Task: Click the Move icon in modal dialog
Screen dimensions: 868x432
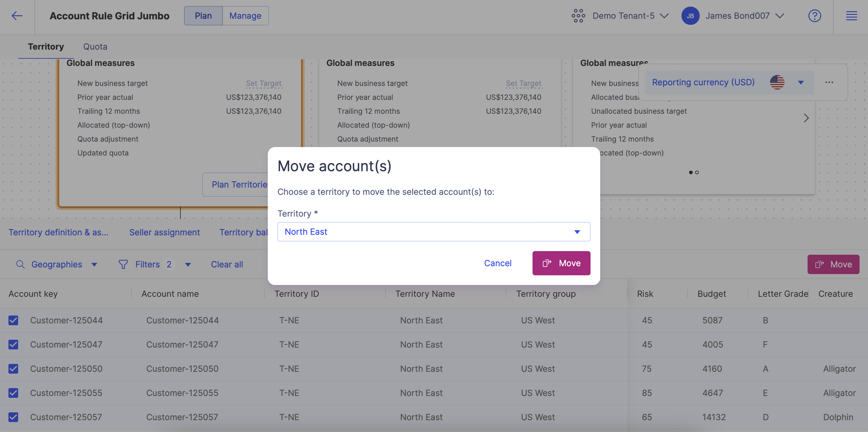Action: [547, 263]
